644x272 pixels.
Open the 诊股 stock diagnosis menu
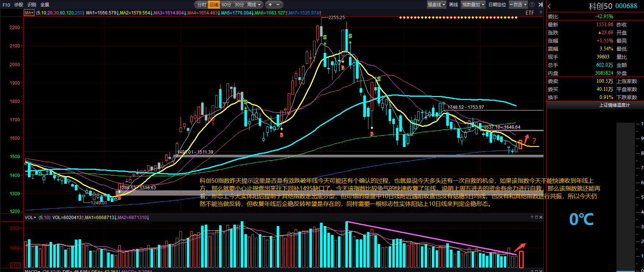(19, 5)
